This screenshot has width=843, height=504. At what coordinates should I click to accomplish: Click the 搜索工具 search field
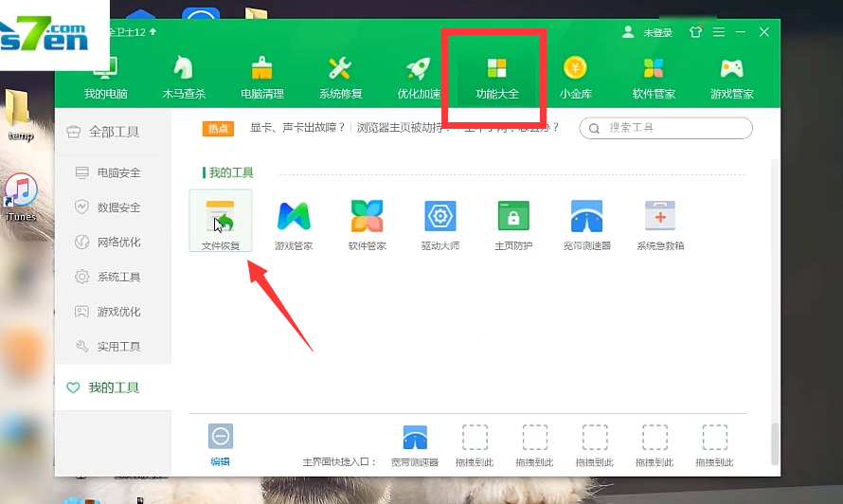pyautogui.click(x=666, y=128)
